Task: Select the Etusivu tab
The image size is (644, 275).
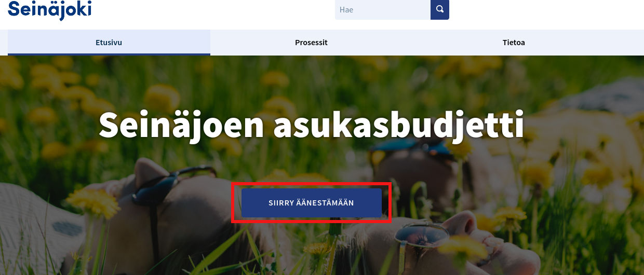Action: (109, 43)
